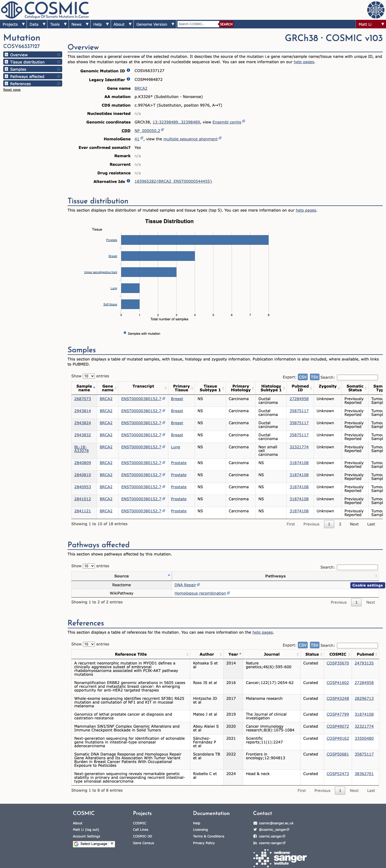Click the external link icon after NP_000050.2

click(x=162, y=130)
